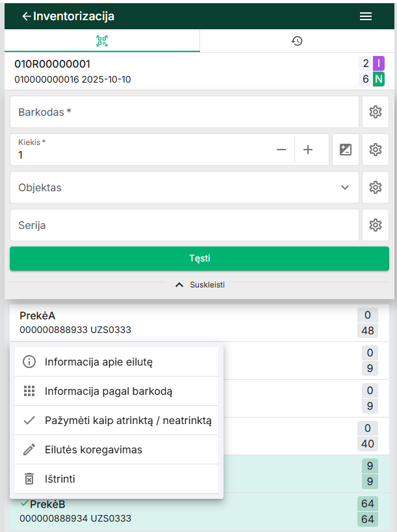Click the plus/minus calculator icon button
The width and height of the screenshot is (397, 532).
345,150
